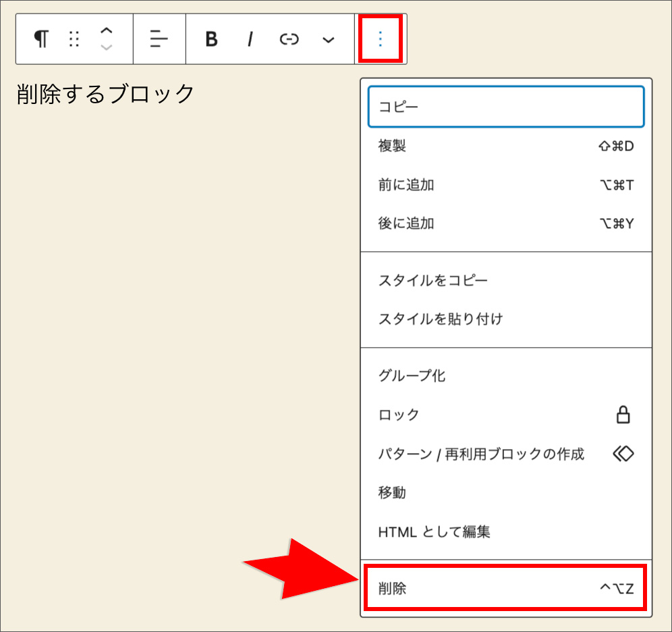Click グループ化 to group the block
Viewport: 672px width, 632px height.
506,376
